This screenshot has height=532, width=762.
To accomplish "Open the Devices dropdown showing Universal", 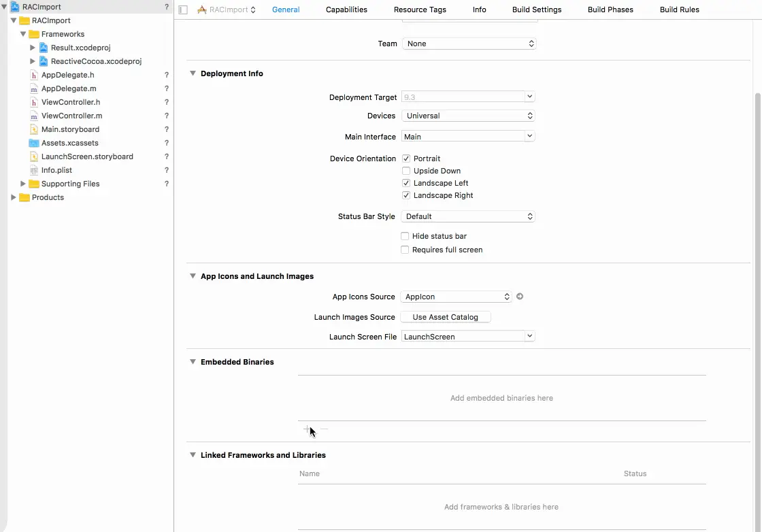I will (469, 116).
